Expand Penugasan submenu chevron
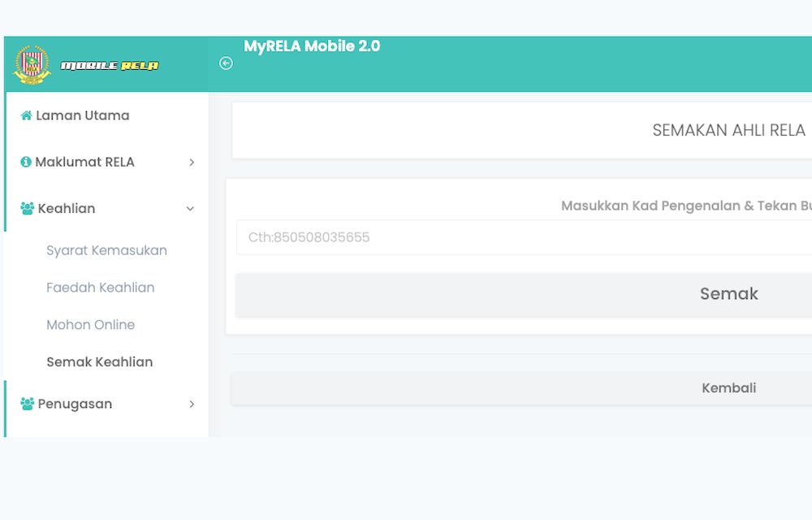This screenshot has width=812, height=520. tap(192, 404)
